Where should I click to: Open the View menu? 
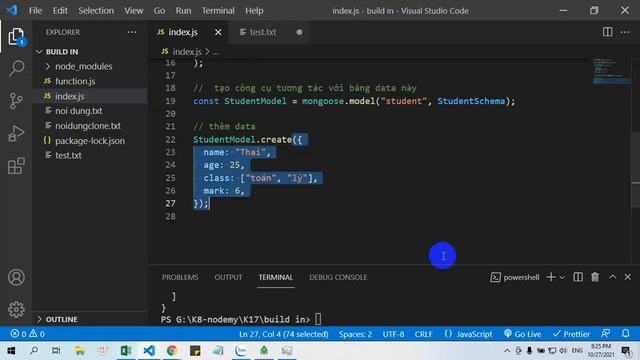point(133,11)
